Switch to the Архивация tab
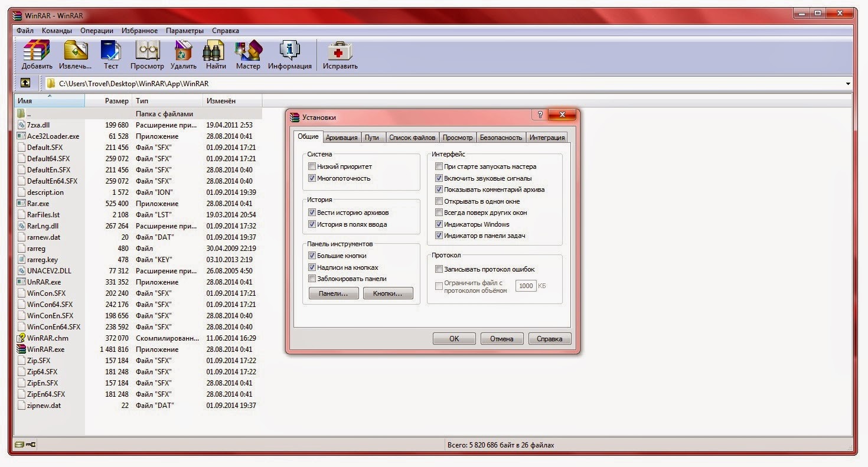868x467 pixels. 342,137
